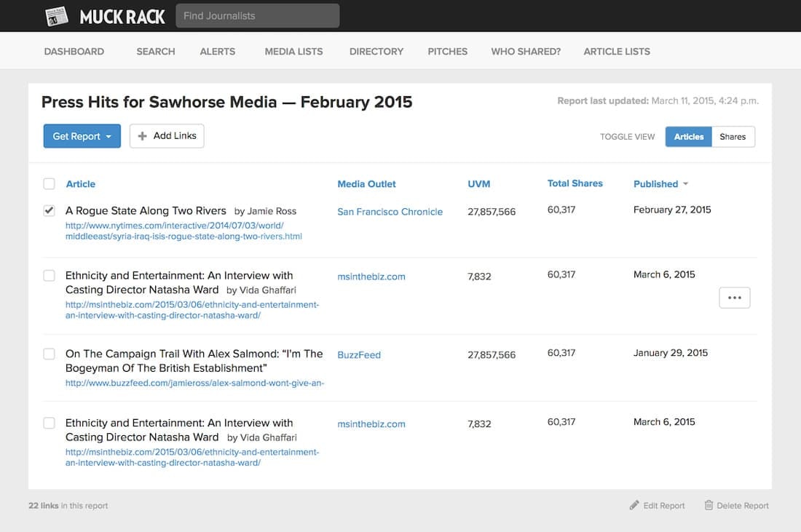Click the Muck Rack newspaper logo icon
The image size is (801, 532).
tap(56, 16)
